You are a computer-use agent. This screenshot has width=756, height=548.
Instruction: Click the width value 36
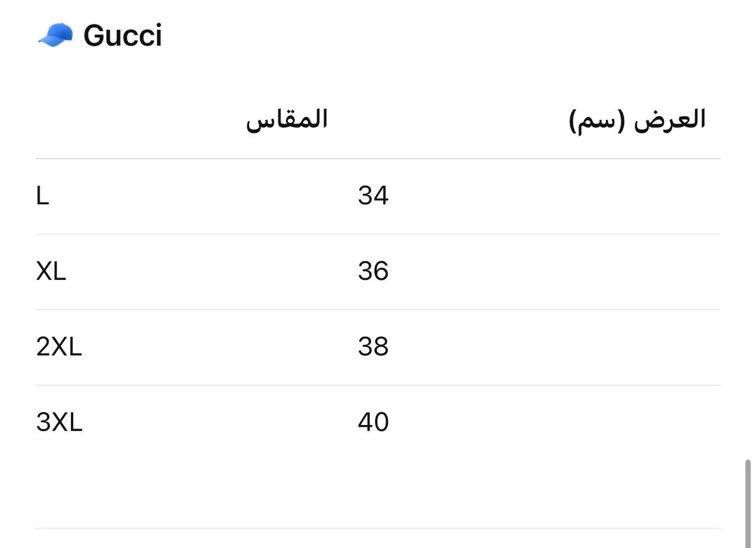tap(373, 271)
